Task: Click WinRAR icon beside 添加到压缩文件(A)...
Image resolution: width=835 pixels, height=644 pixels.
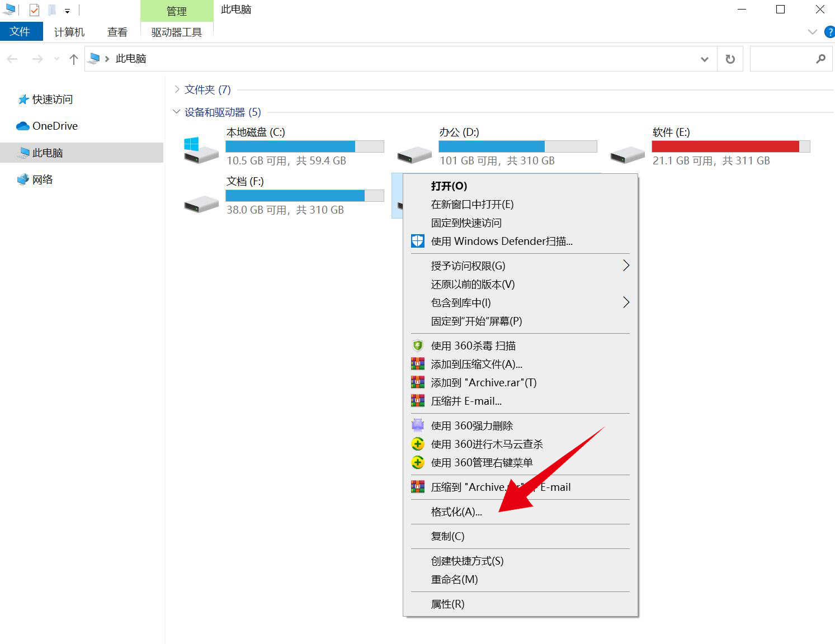Action: click(418, 364)
